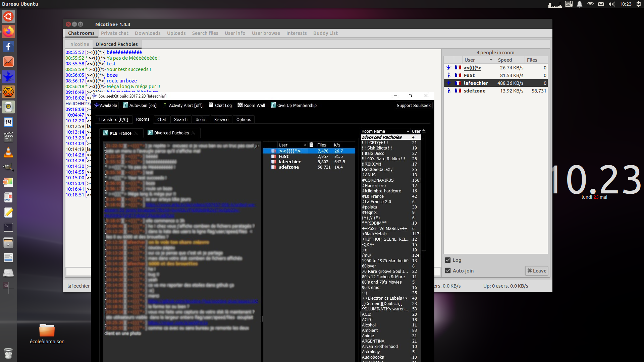The image size is (644, 362).
Task: Select lafeechier in the SoulseekQt user list
Action: click(x=309, y=162)
